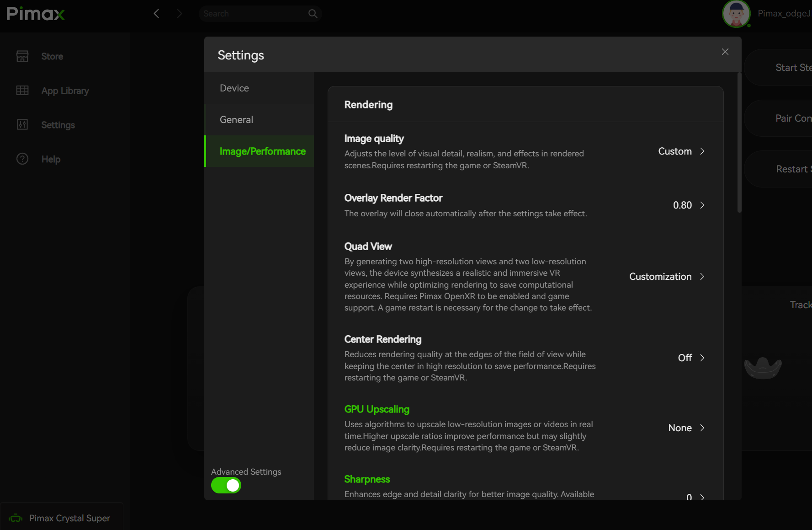
Task: Click the Pair Controller button
Action: pyautogui.click(x=778, y=118)
